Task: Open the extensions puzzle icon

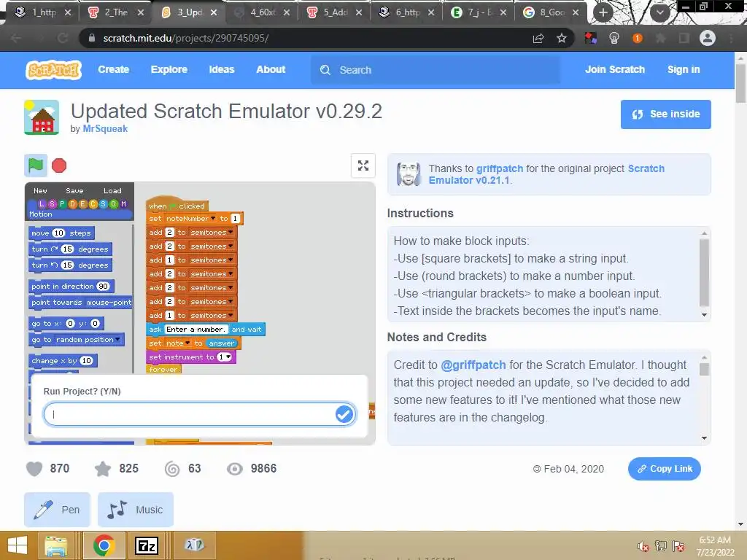Action: [661, 38]
